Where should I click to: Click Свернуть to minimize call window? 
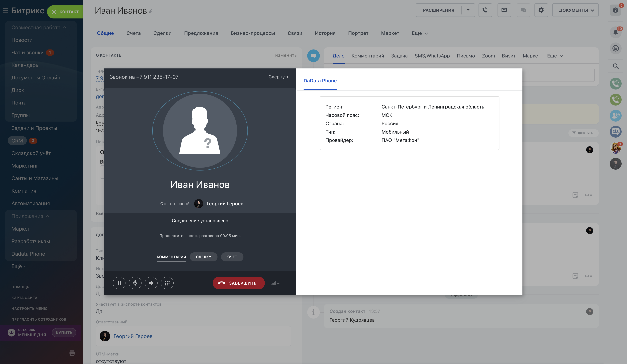click(x=279, y=77)
